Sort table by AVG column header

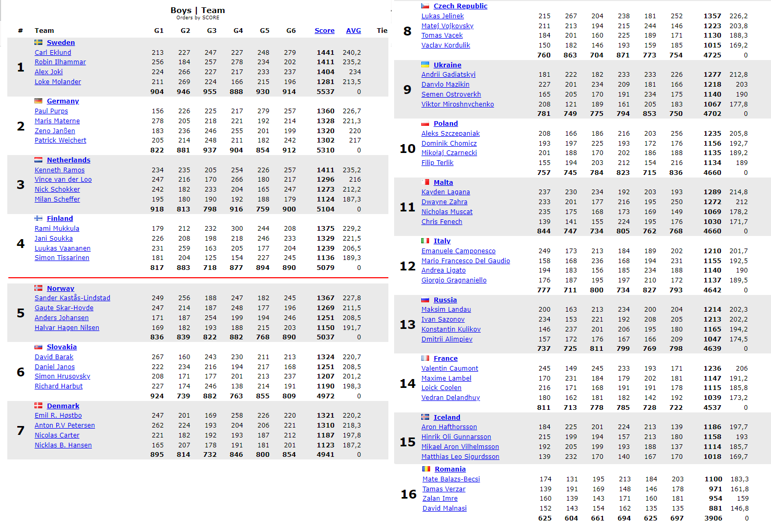point(353,31)
